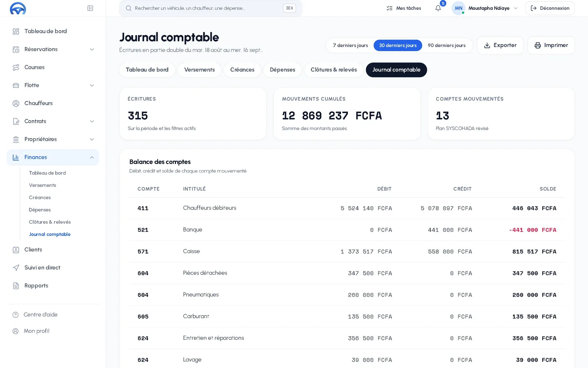Screen dimensions: 588x368
Task: Select the 7 derniers jours period
Action: [350, 45]
